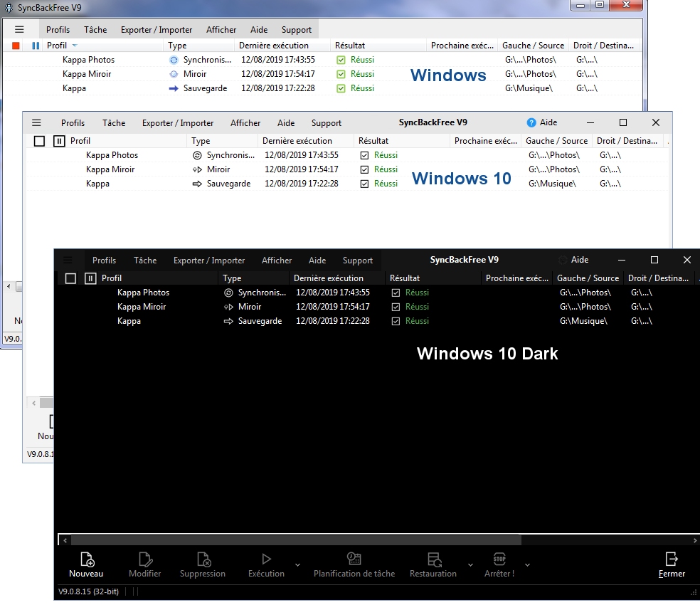Open Support menu in top Windows window
This screenshot has width=700, height=605.
297,30
